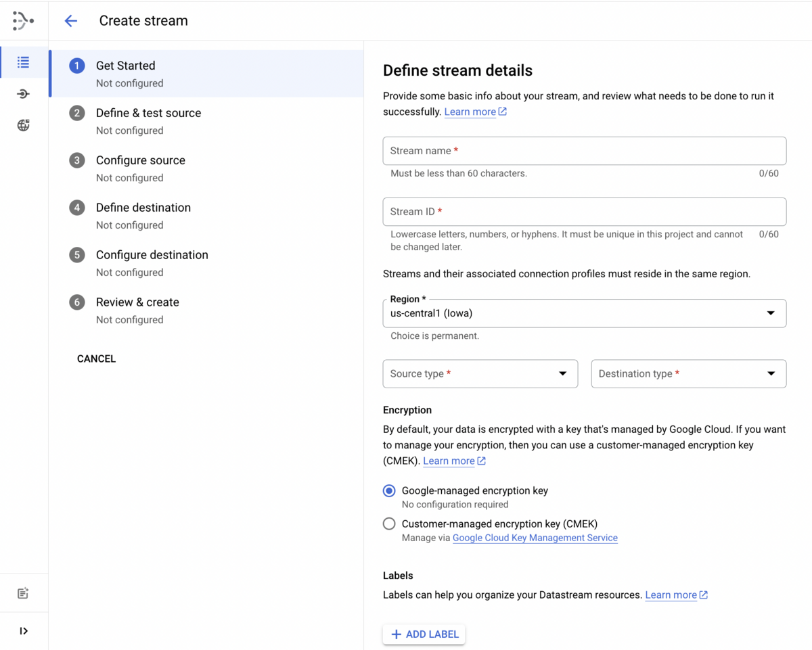Click the Encryption section heading
Image resolution: width=812 pixels, height=650 pixels.
(x=407, y=410)
